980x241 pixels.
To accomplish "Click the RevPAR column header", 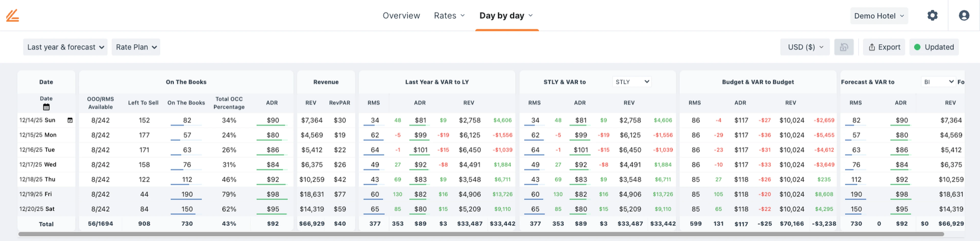I will coord(339,103).
